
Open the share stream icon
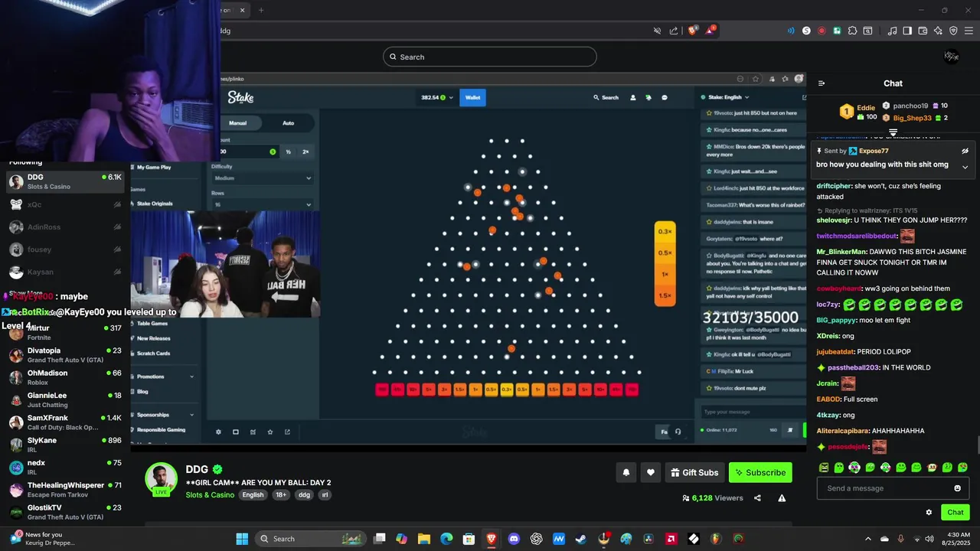pyautogui.click(x=757, y=498)
